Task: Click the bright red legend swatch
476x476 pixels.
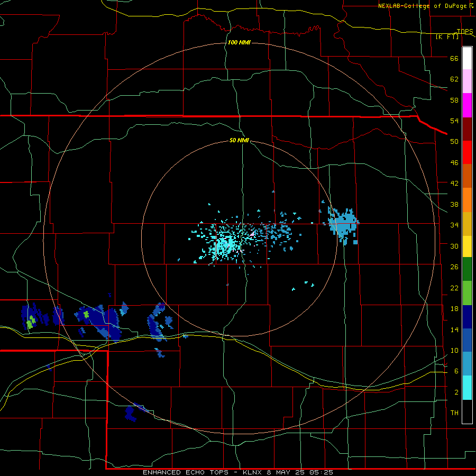Action: pyautogui.click(x=467, y=152)
